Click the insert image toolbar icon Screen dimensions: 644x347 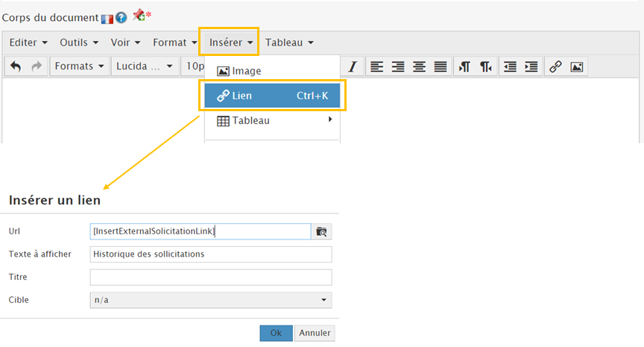(x=576, y=66)
